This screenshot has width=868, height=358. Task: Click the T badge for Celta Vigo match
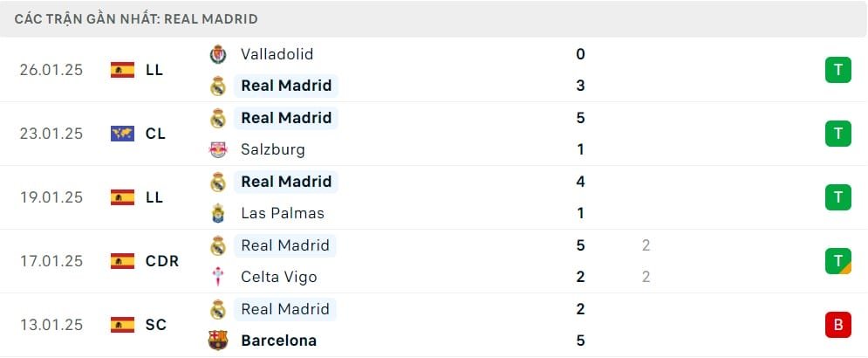(x=837, y=260)
